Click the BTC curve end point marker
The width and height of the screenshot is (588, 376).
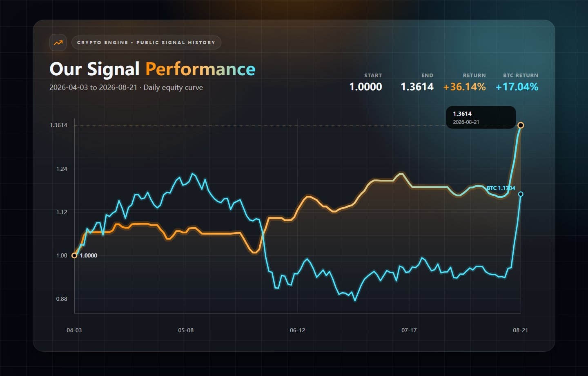tap(521, 194)
